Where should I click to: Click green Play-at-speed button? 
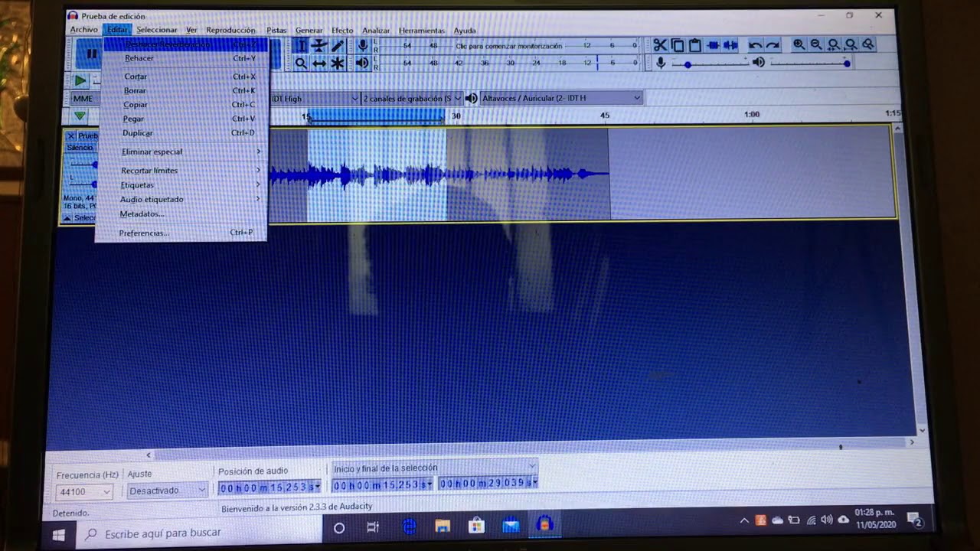tap(80, 80)
